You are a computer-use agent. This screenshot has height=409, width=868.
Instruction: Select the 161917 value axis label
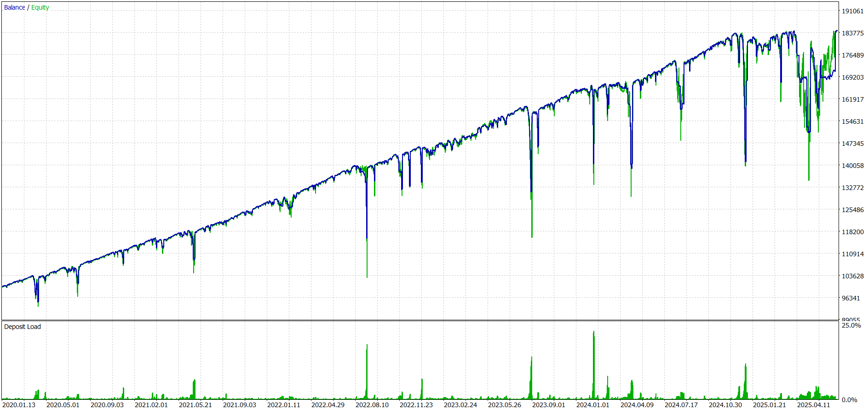point(852,99)
